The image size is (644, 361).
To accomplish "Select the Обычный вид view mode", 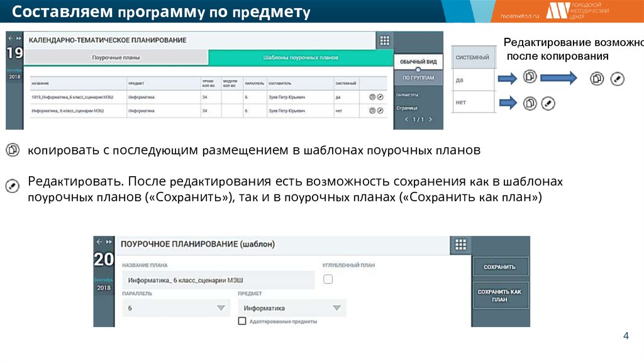I will click(418, 62).
